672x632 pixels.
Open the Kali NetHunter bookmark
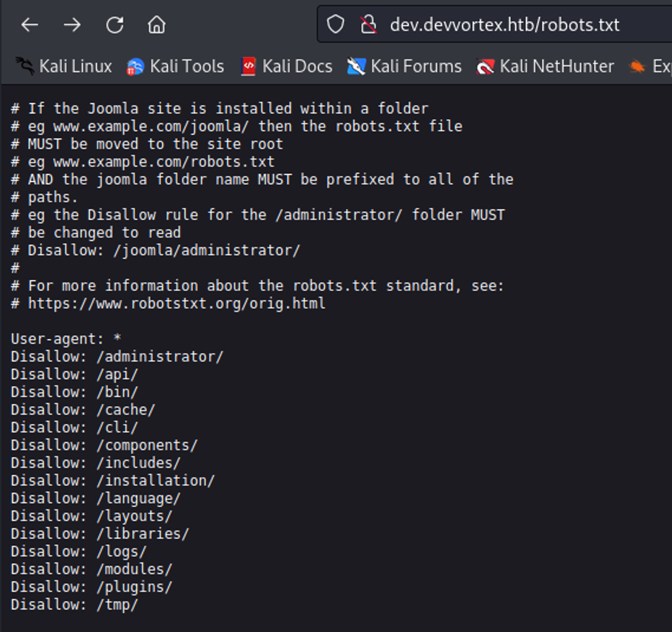[556, 67]
